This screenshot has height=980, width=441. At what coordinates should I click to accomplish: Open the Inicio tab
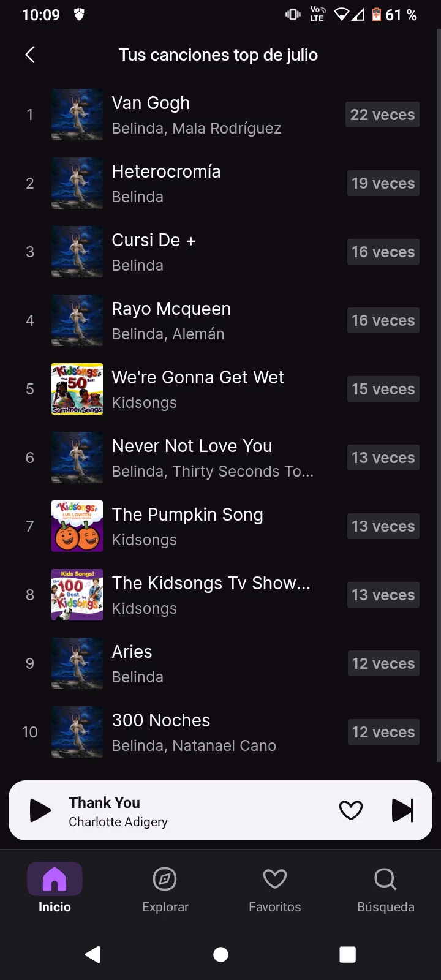click(55, 888)
